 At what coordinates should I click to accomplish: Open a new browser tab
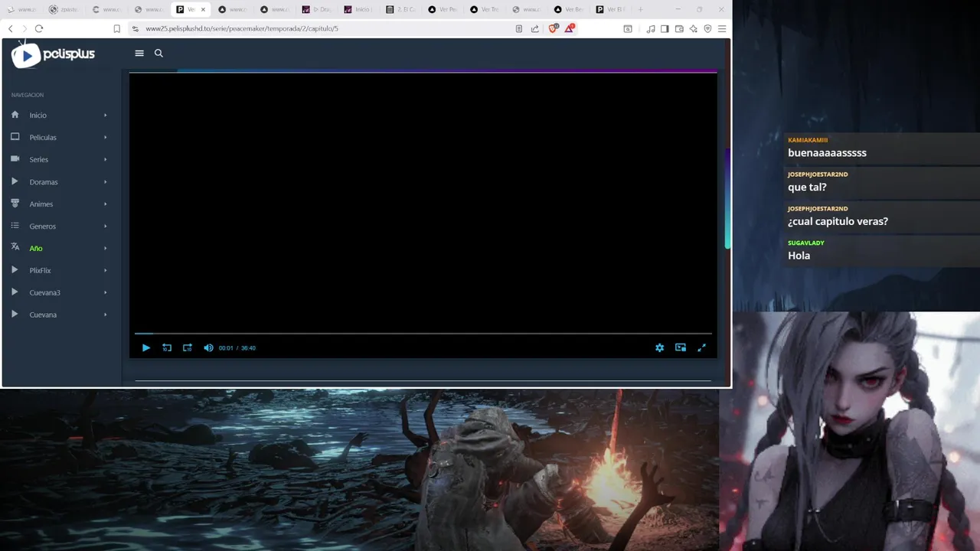pos(640,9)
